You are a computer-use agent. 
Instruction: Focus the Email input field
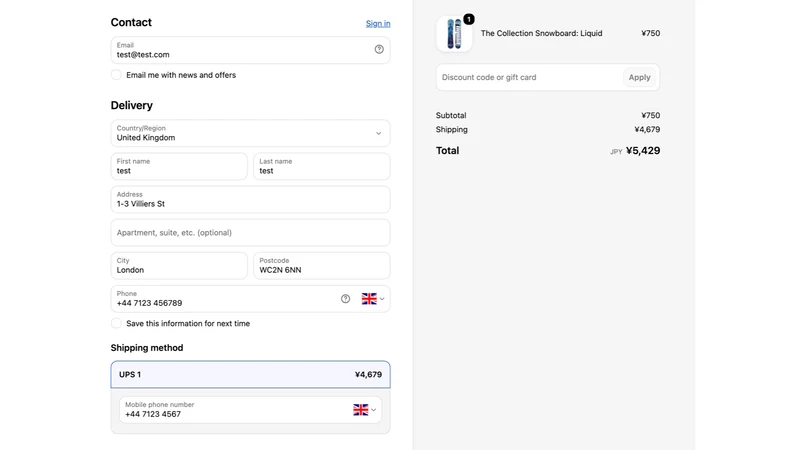(x=251, y=50)
